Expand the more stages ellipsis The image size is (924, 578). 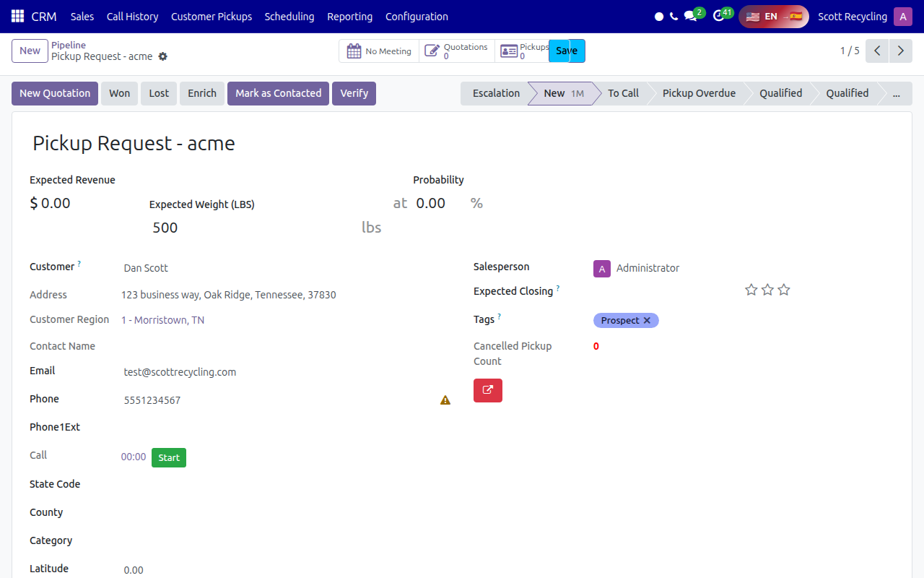click(x=897, y=93)
